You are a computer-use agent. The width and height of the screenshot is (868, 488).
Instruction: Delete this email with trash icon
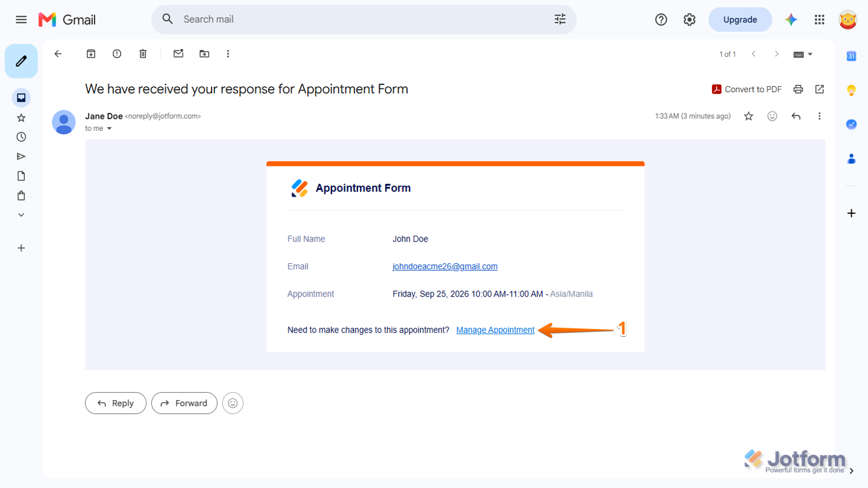pos(143,54)
